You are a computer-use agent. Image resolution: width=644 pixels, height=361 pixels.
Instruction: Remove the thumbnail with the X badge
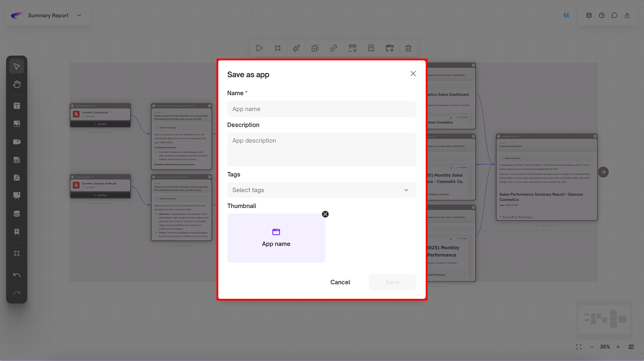point(325,214)
